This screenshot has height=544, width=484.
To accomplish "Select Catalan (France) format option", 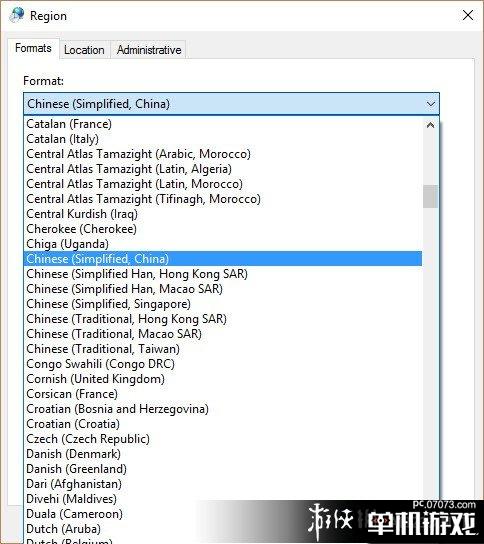I will 69,124.
